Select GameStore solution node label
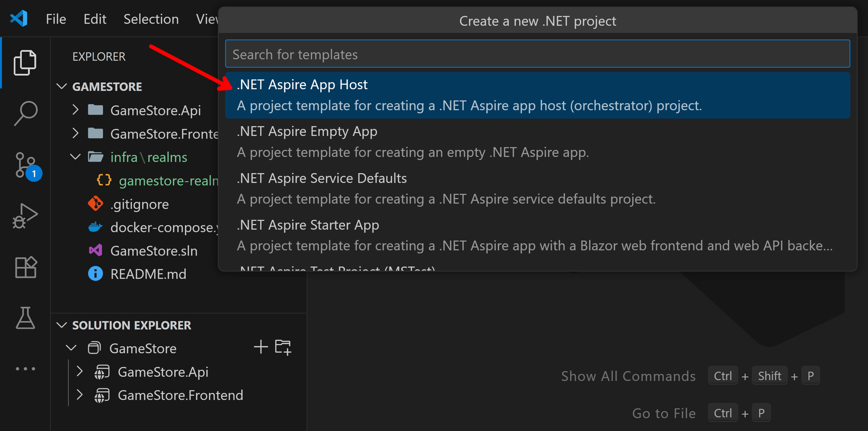The width and height of the screenshot is (868, 431). point(143,348)
